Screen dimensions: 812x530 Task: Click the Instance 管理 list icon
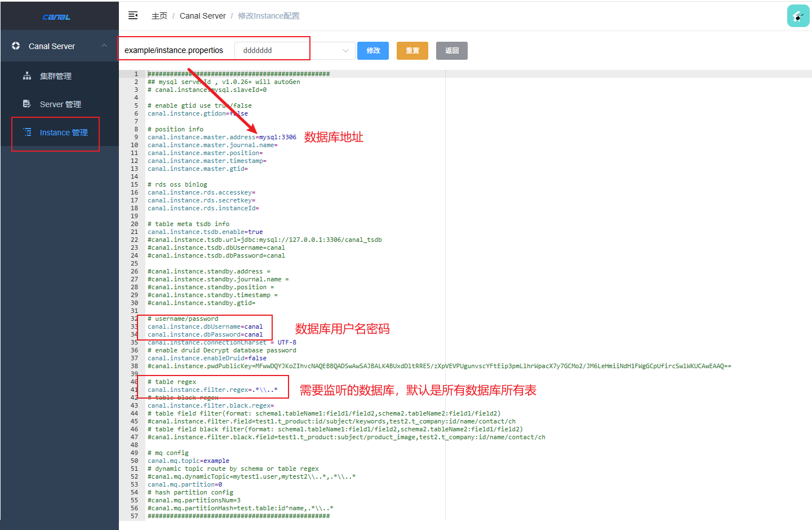[27, 132]
